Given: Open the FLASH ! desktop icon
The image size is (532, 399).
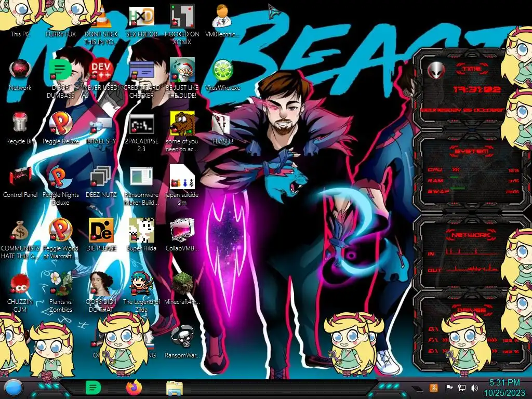Looking at the screenshot, I should coord(222,128).
